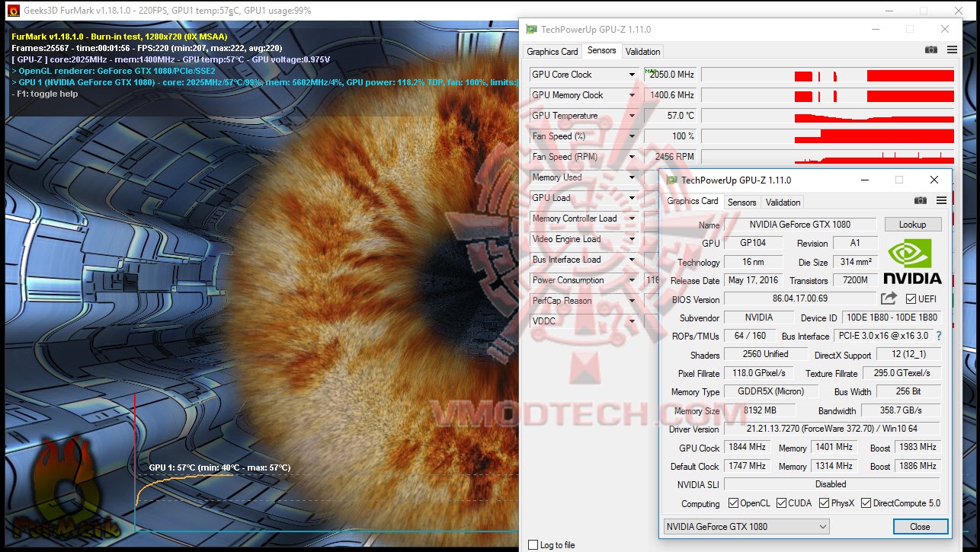Click the GPU Core Clock history graph
The image size is (980, 552).
[x=828, y=75]
